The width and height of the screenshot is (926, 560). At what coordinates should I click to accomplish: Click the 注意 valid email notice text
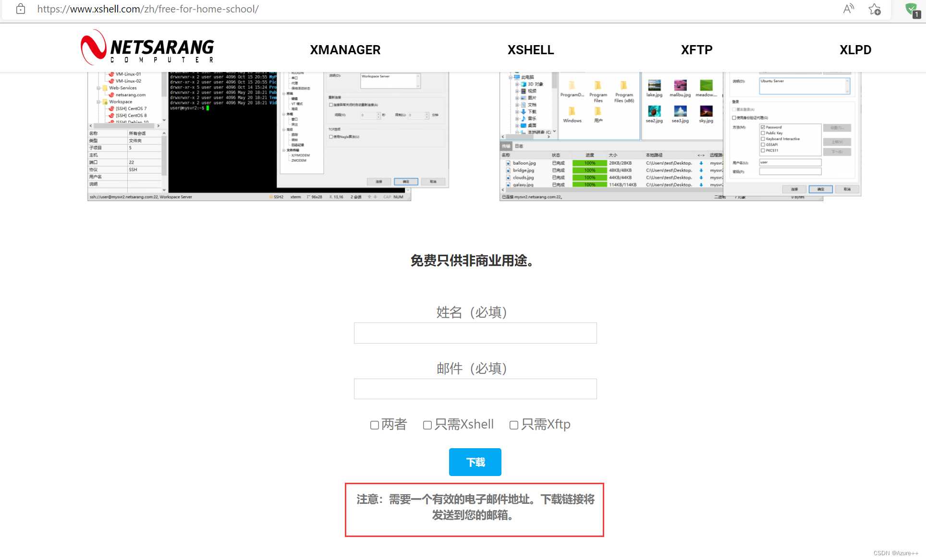(475, 507)
